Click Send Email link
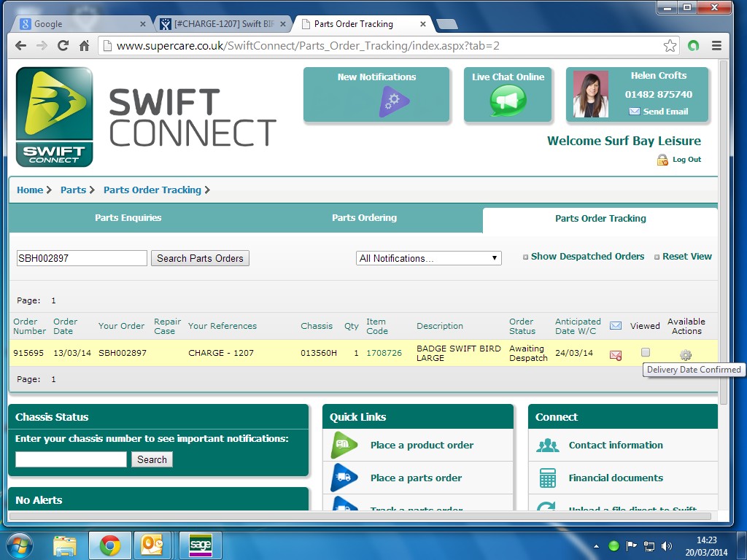This screenshot has width=747, height=560. (665, 112)
